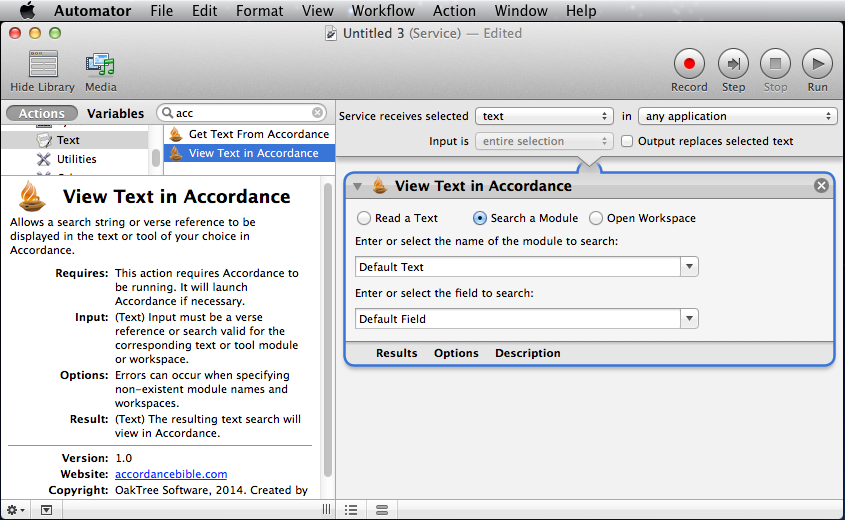Select the Utilities category
Image resolution: width=845 pixels, height=520 pixels.
74,159
